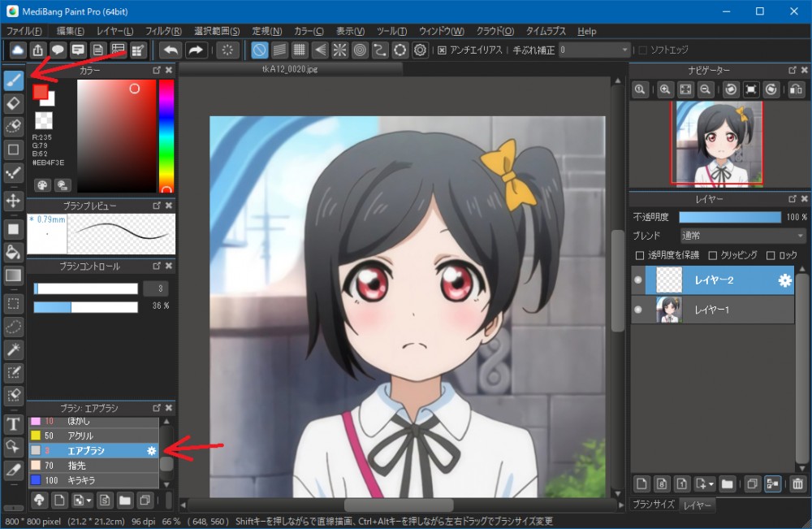
Task: Click the cloud save icon in toolbar
Action: click(18, 50)
